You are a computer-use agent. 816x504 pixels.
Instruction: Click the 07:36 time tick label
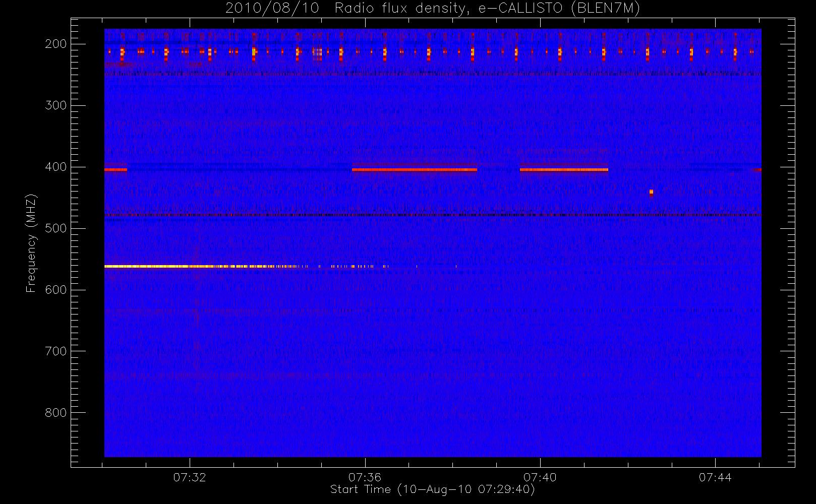click(x=365, y=477)
